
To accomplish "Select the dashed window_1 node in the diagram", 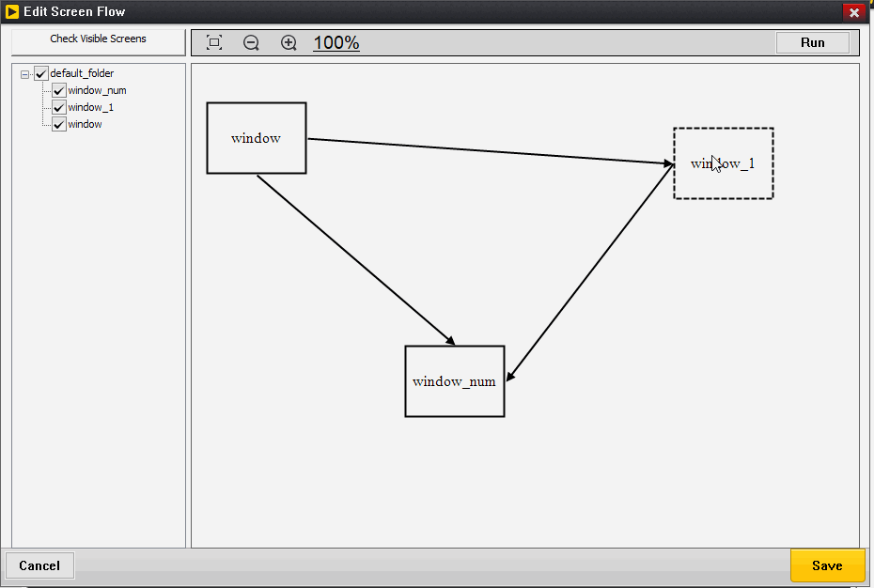I will tap(724, 163).
